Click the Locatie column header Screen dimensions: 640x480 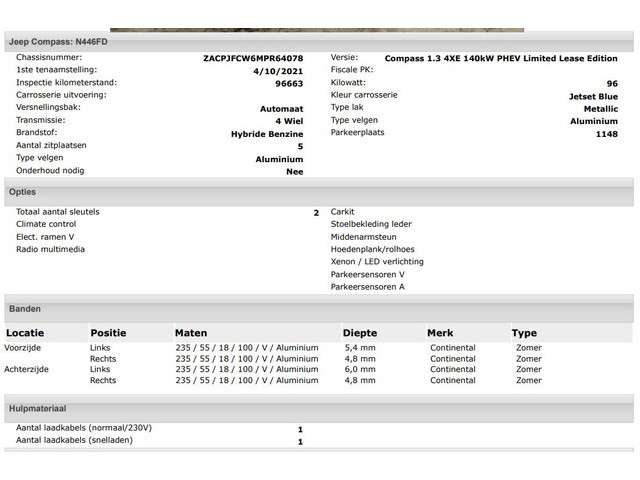click(x=25, y=333)
